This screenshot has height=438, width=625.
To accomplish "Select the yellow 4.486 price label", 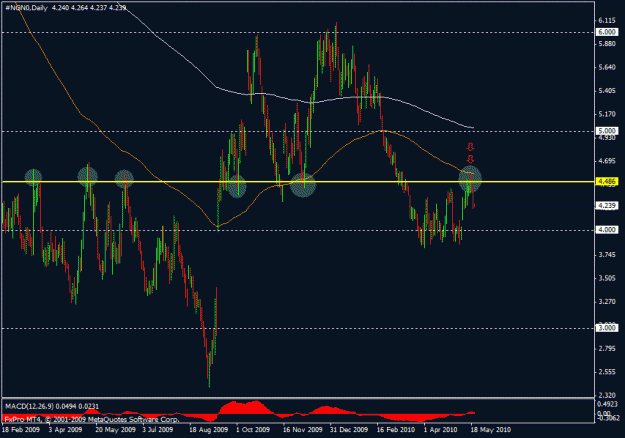I will (607, 182).
